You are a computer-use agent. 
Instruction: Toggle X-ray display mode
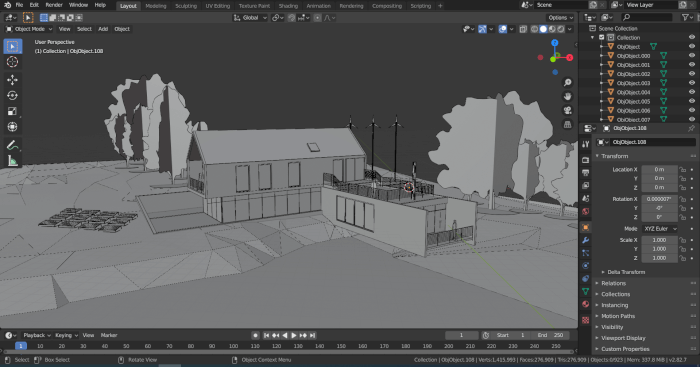[523, 29]
